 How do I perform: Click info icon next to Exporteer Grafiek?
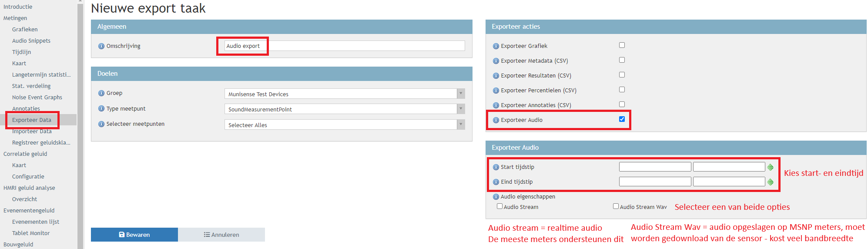click(496, 46)
